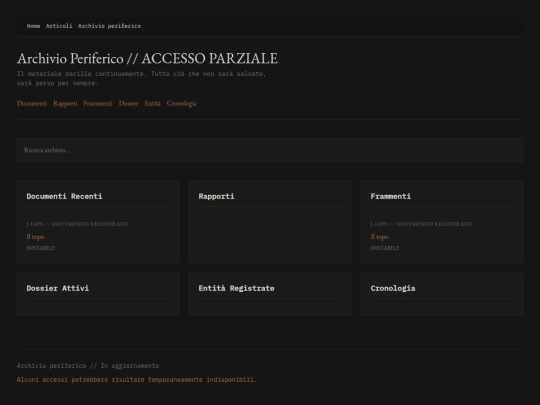
Task: Click the 'Il materiale oscilla' subtitle text
Action: tap(141, 79)
